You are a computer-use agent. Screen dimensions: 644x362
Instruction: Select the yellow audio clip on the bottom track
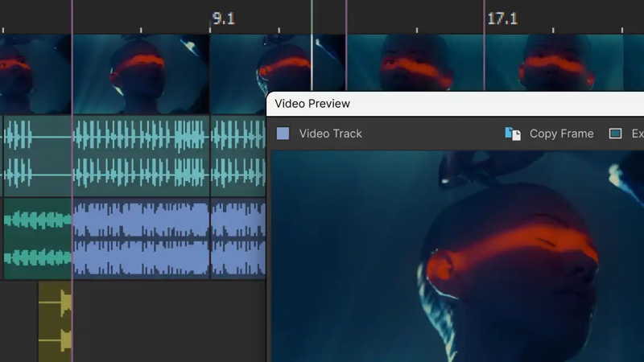(x=55, y=321)
